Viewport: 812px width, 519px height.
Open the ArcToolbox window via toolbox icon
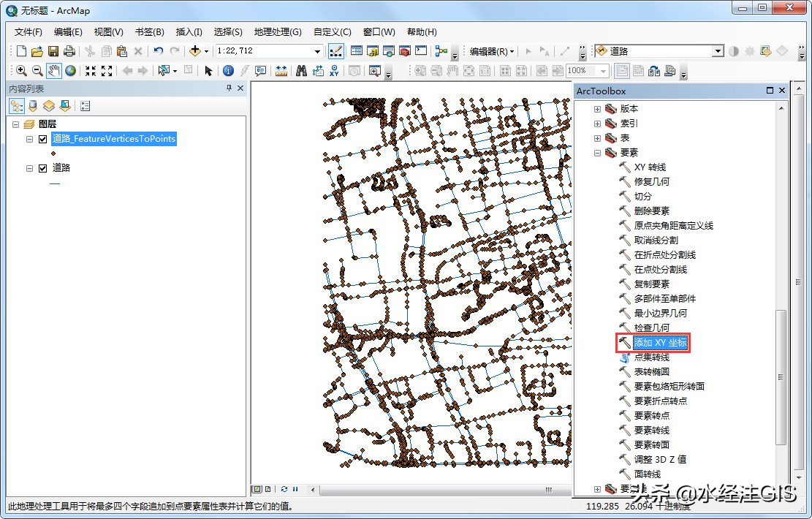tap(404, 50)
